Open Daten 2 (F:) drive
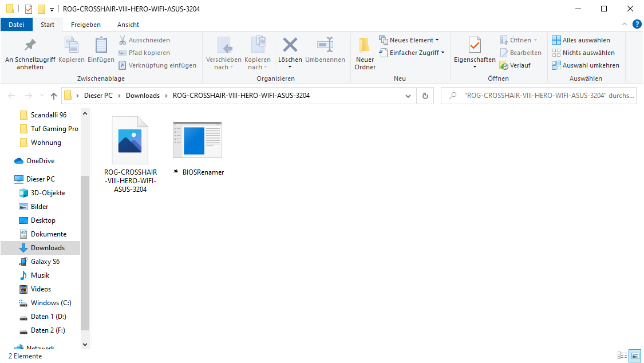Screen dimensions: 644x363 tap(42, 330)
